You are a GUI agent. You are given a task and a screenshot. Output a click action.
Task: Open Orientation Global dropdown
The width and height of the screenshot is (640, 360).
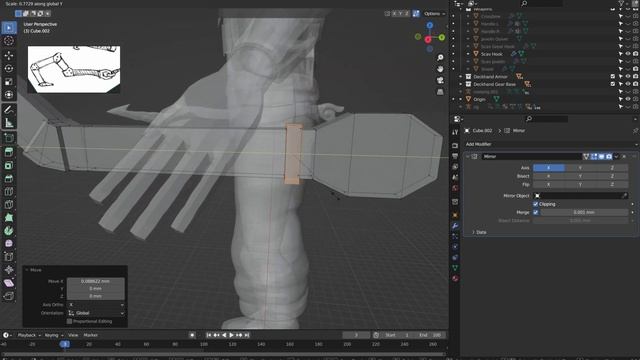(96, 313)
